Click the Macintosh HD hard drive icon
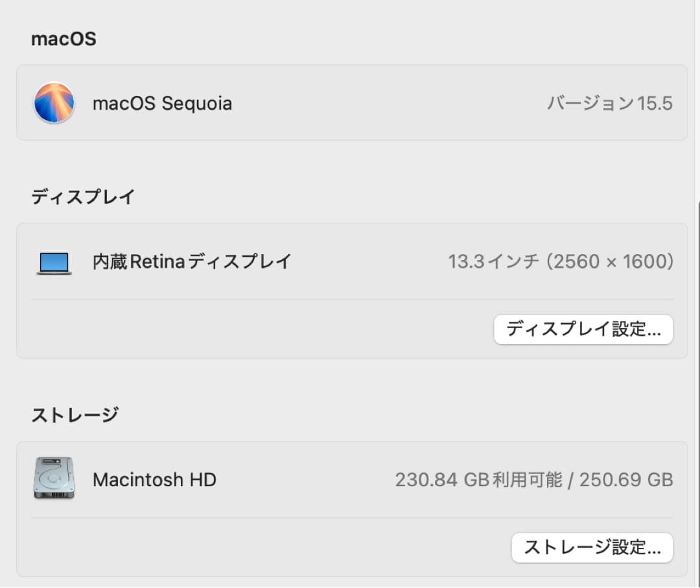 (54, 480)
